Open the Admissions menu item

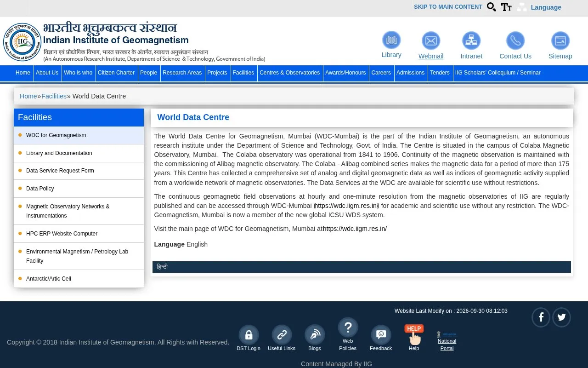tap(410, 73)
